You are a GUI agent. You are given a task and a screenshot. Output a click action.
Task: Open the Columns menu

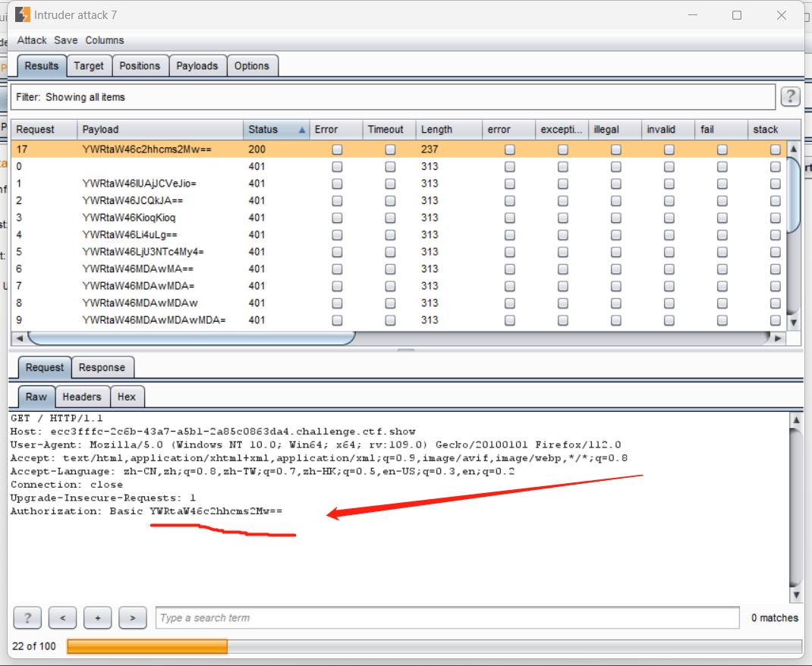tap(105, 40)
